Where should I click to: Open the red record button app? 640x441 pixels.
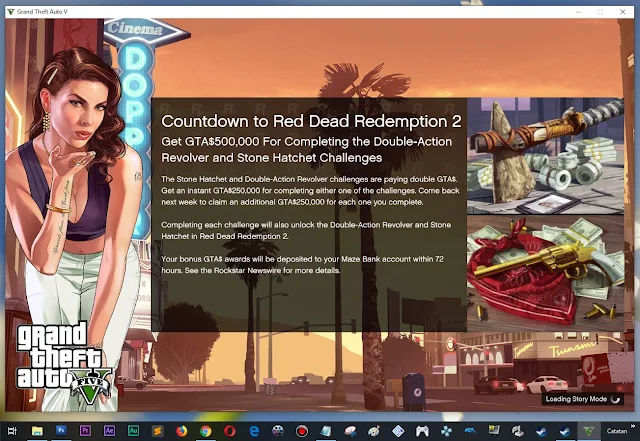[302, 431]
